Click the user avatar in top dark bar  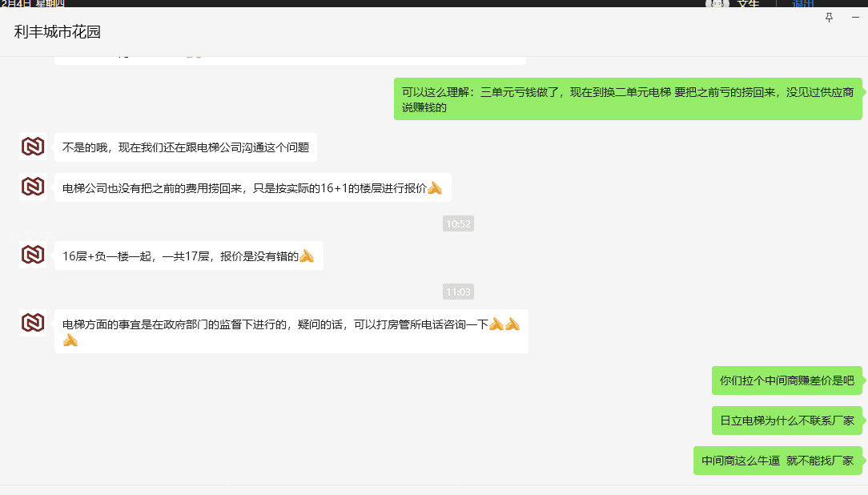(717, 4)
